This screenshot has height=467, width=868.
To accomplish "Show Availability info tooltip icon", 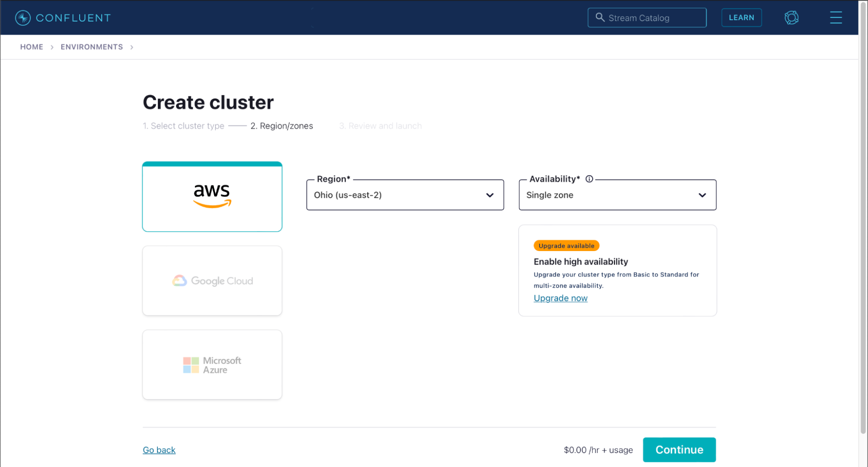I will (589, 179).
